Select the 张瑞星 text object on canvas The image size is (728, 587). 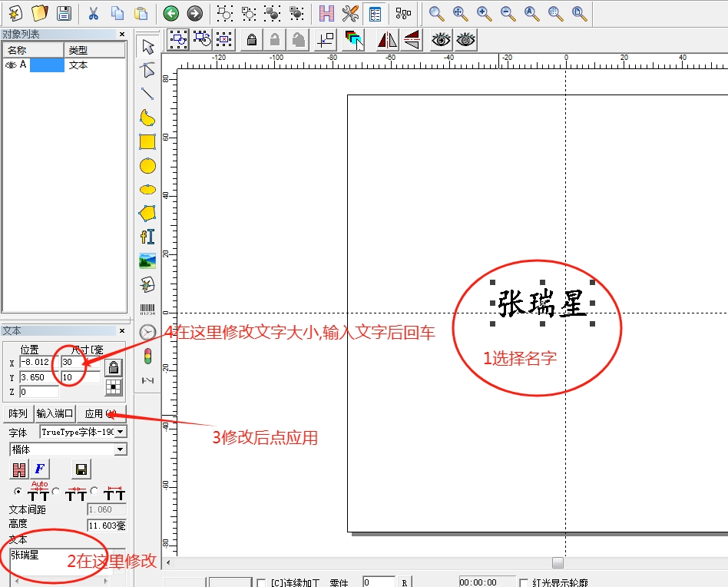click(x=542, y=303)
